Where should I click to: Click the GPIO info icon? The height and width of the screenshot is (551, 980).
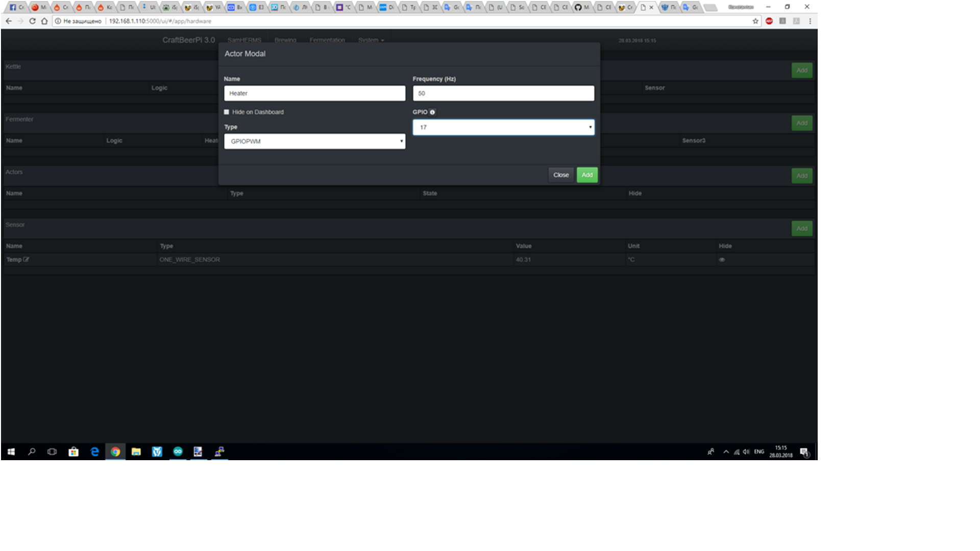[432, 112]
